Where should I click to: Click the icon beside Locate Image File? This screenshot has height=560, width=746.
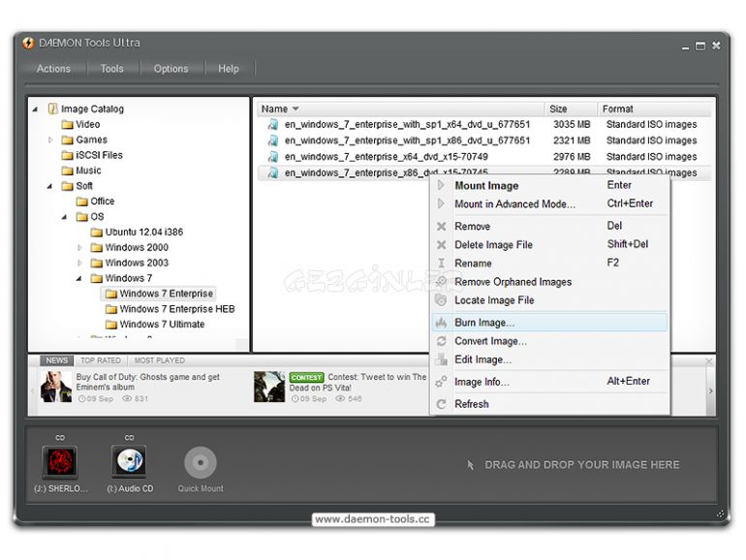[441, 300]
